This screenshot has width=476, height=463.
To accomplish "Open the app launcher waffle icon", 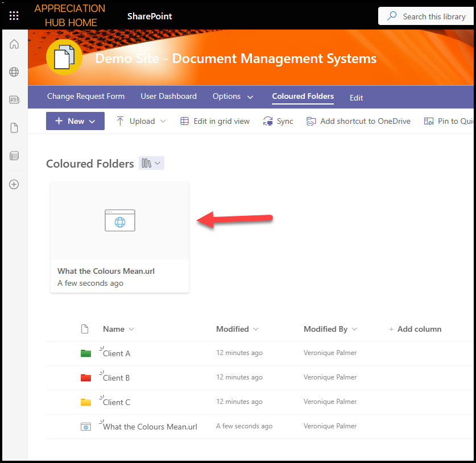I will click(x=14, y=16).
